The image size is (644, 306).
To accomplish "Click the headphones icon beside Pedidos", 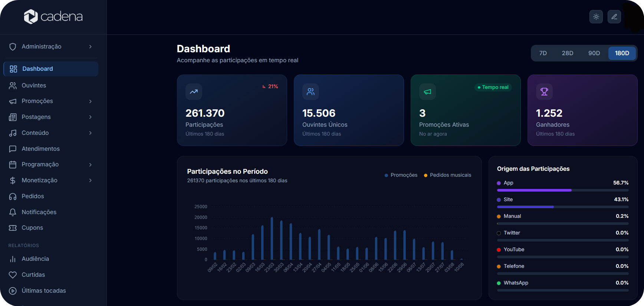I will (x=13, y=196).
